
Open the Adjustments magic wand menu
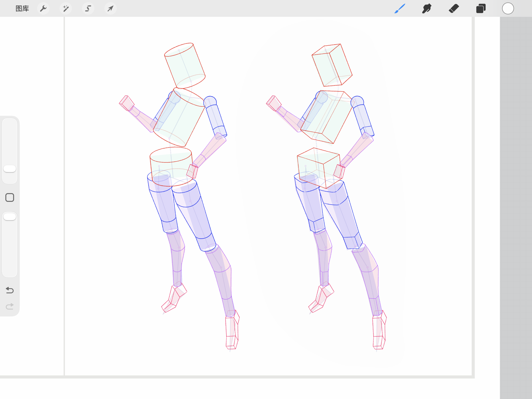[x=66, y=9]
